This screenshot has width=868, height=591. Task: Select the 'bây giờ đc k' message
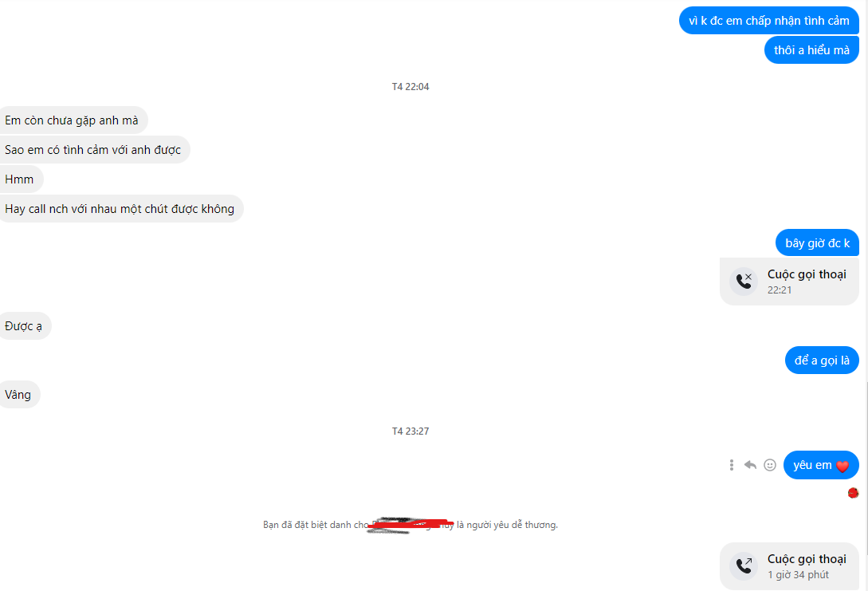(817, 242)
